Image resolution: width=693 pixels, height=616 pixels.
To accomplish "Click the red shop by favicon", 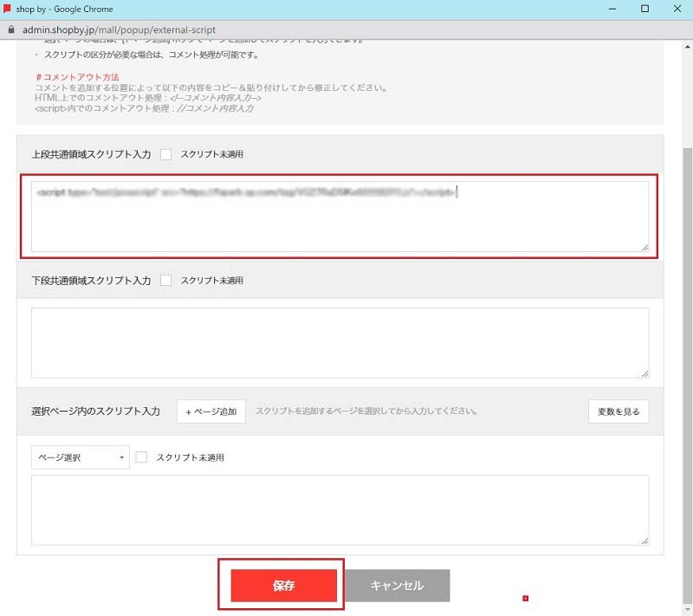I will (7, 9).
